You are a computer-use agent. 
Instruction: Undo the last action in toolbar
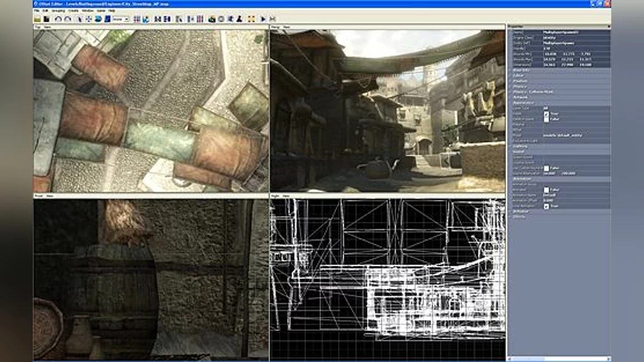click(x=58, y=19)
